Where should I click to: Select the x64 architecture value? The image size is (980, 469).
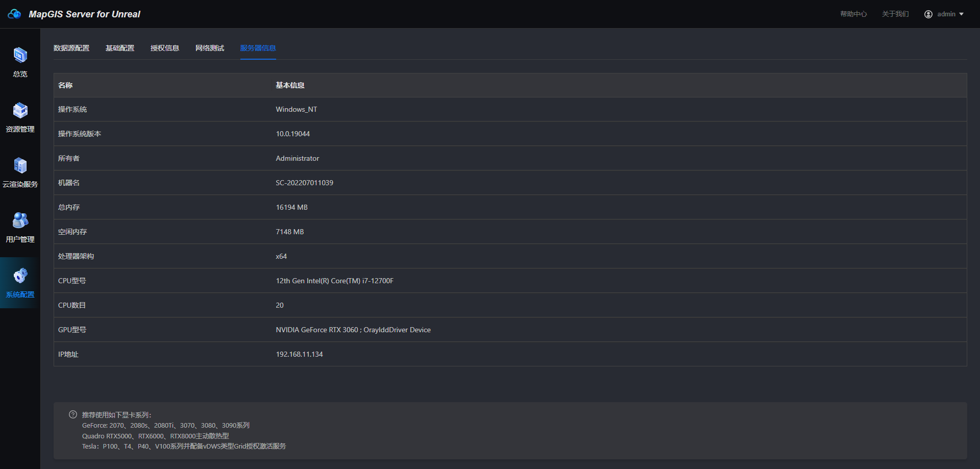click(281, 256)
